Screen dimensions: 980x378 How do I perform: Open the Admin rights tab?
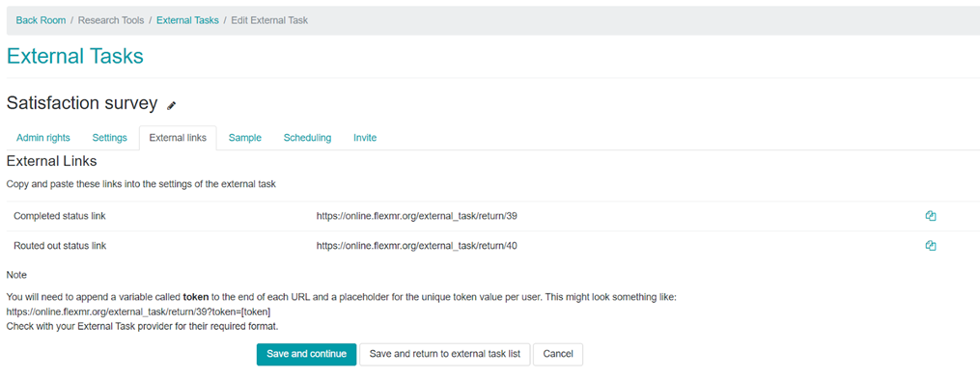tap(43, 138)
